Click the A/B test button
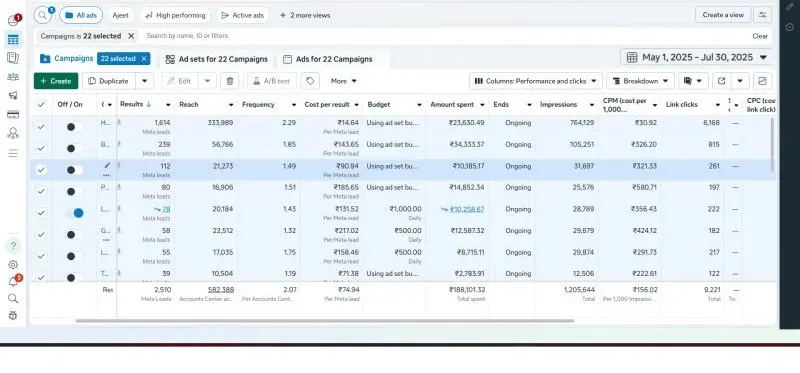Screen dimensions: 800x373 click(x=271, y=81)
